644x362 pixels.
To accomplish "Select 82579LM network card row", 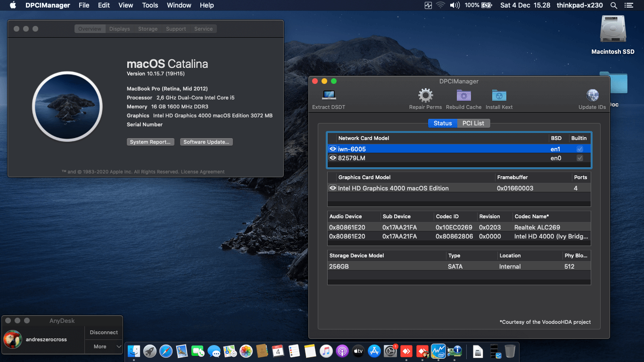I will point(459,158).
